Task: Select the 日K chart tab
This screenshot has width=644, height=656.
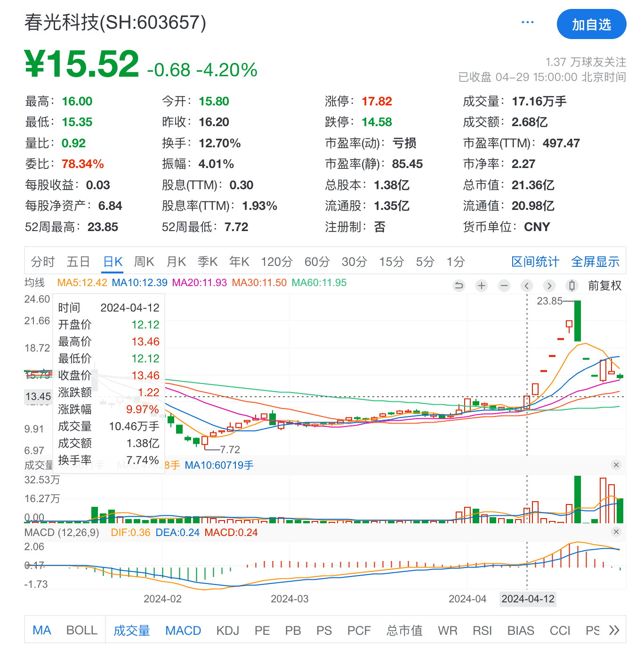Action: click(x=113, y=262)
